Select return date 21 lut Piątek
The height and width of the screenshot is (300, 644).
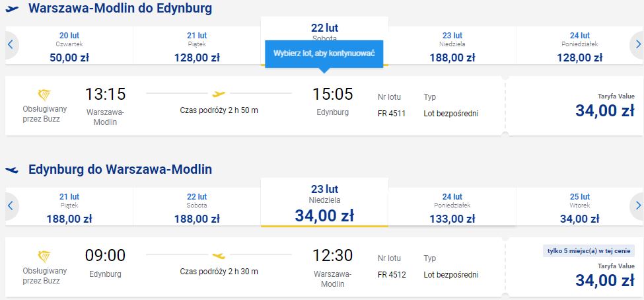69,207
